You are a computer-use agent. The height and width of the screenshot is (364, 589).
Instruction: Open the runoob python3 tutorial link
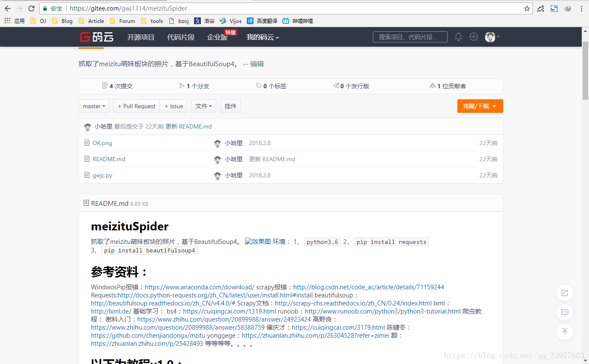383,311
